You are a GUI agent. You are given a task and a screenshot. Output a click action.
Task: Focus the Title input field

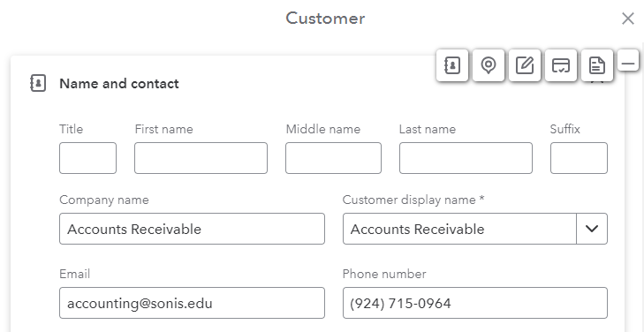point(87,158)
